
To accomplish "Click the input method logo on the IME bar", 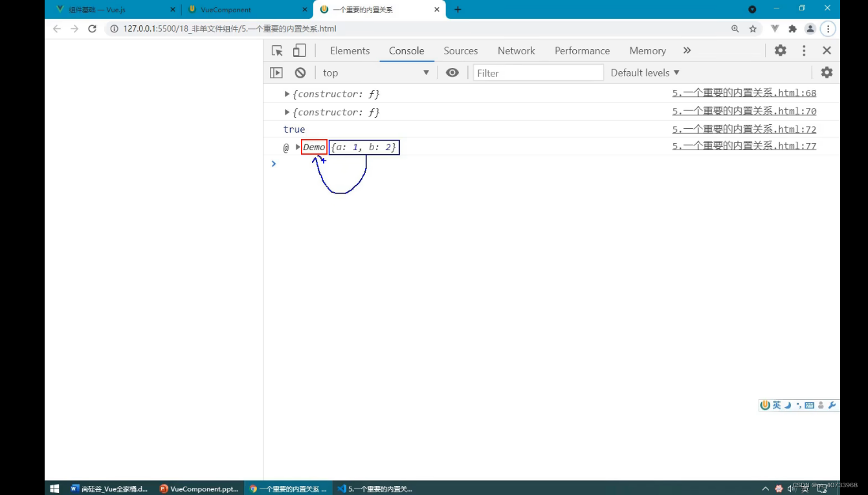I will [x=765, y=405].
